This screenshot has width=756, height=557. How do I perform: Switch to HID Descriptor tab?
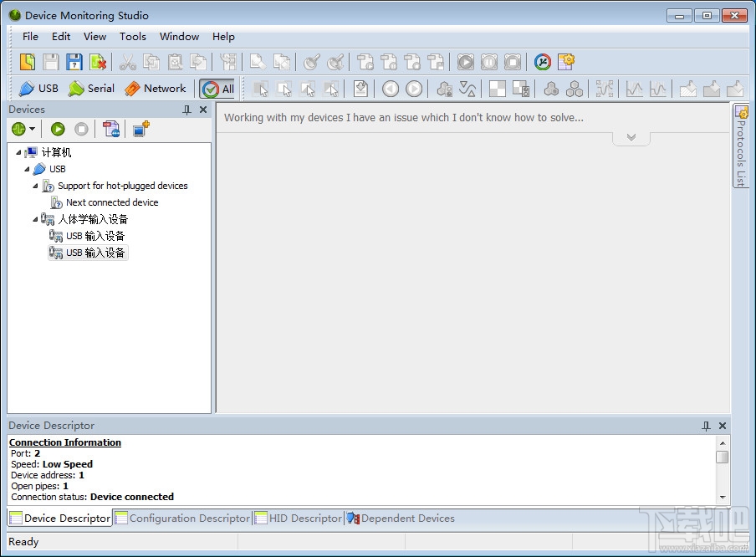299,518
